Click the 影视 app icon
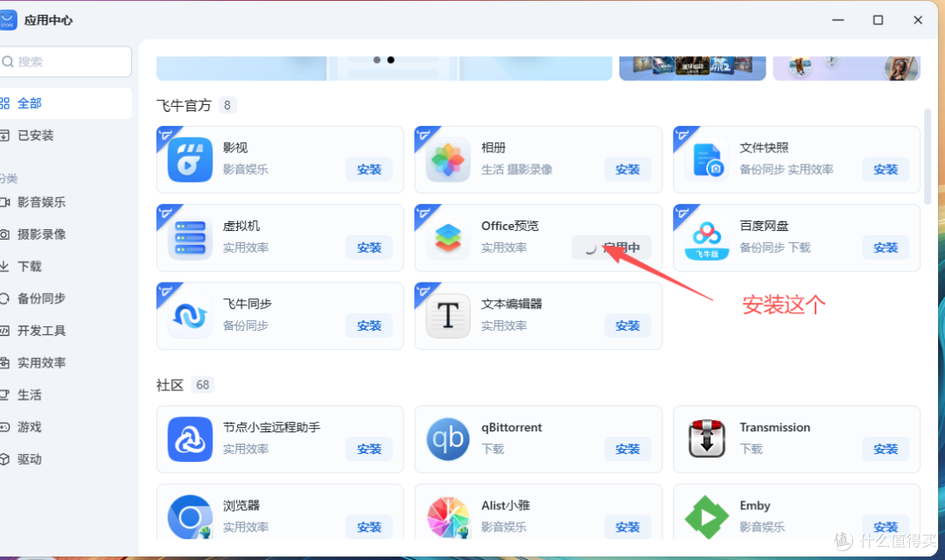This screenshot has width=945, height=560. click(x=190, y=160)
